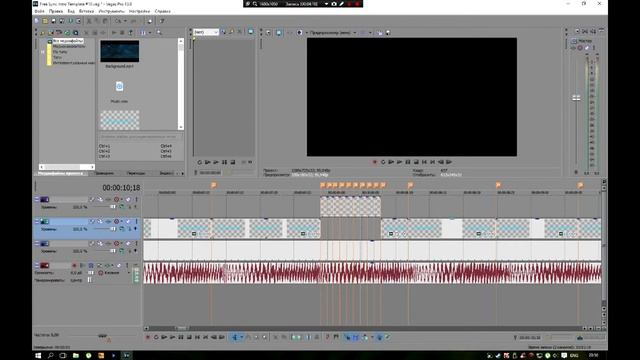This screenshot has height=360, width=640.
Task: Open the Правка menu
Action: 56,11
